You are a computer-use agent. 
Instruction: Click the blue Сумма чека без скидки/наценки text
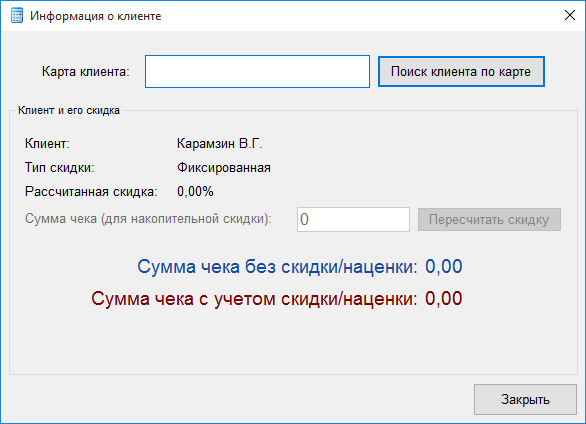tap(277, 267)
